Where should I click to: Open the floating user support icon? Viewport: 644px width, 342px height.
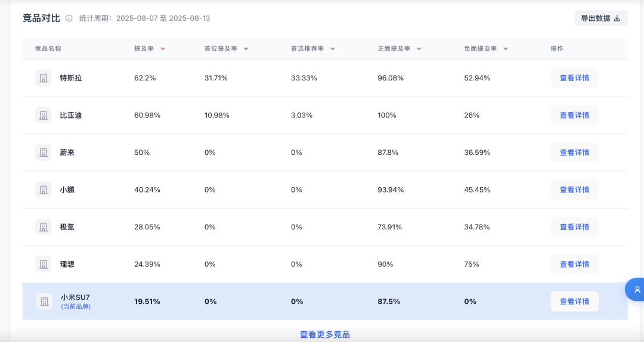[636, 290]
